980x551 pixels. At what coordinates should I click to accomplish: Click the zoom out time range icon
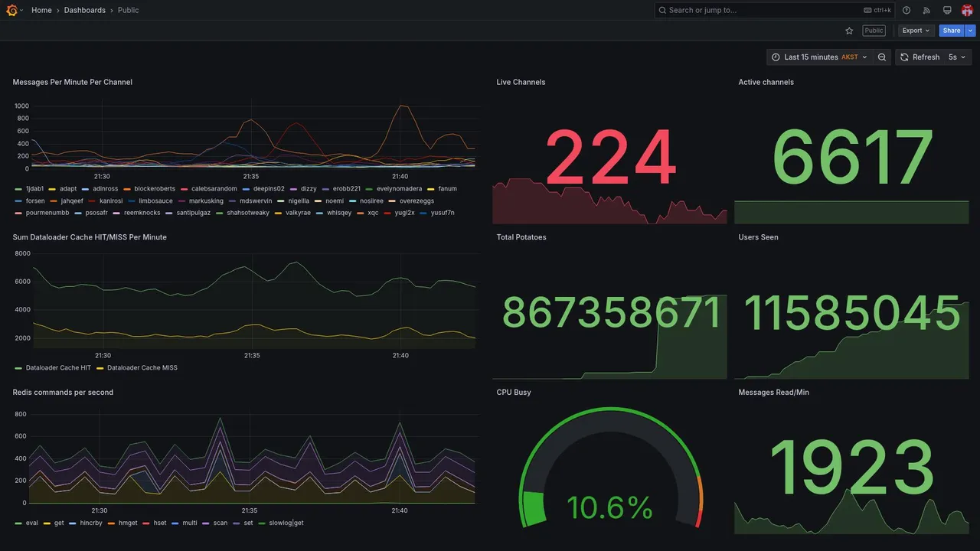[x=882, y=57]
